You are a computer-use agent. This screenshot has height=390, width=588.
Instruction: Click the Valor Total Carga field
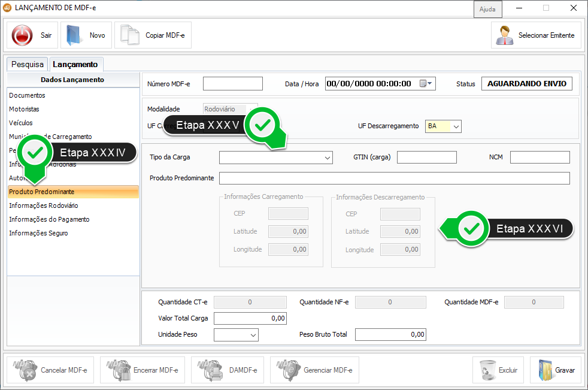pos(250,318)
